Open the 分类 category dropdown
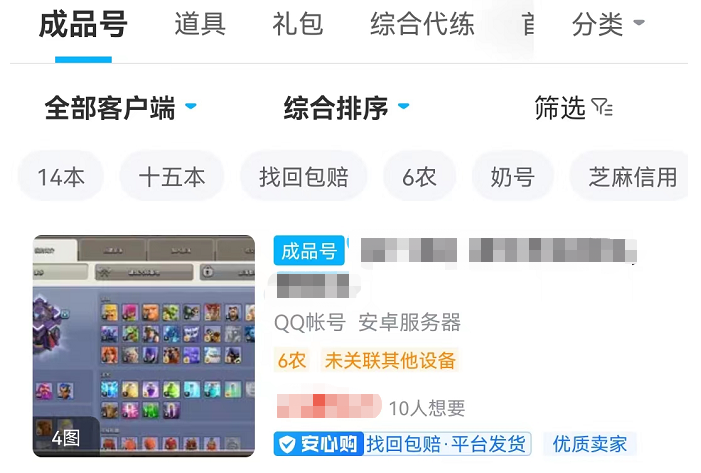 pyautogui.click(x=608, y=23)
